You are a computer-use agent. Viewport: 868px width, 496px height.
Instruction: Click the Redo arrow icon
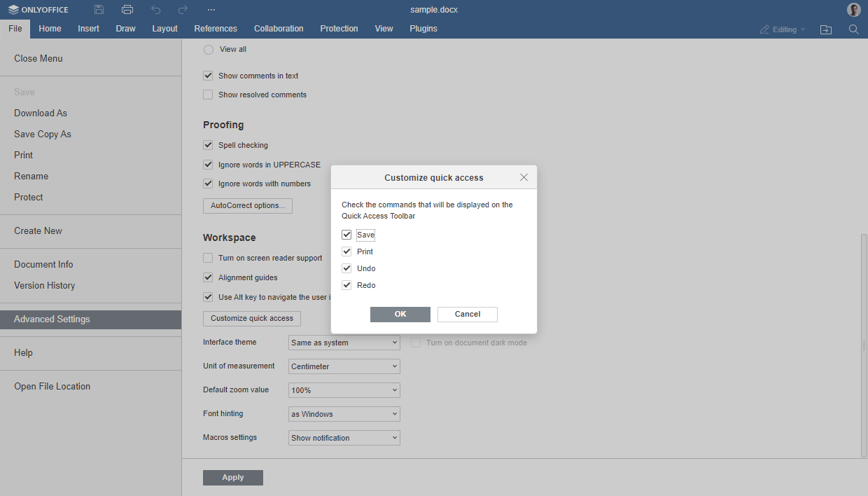[183, 10]
